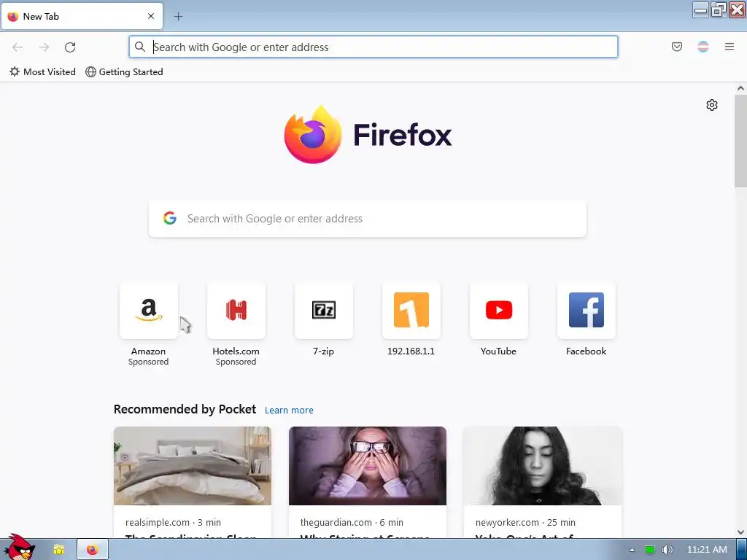Viewport: 747px width, 560px height.
Task: Focus the URL address bar
Action: click(373, 47)
